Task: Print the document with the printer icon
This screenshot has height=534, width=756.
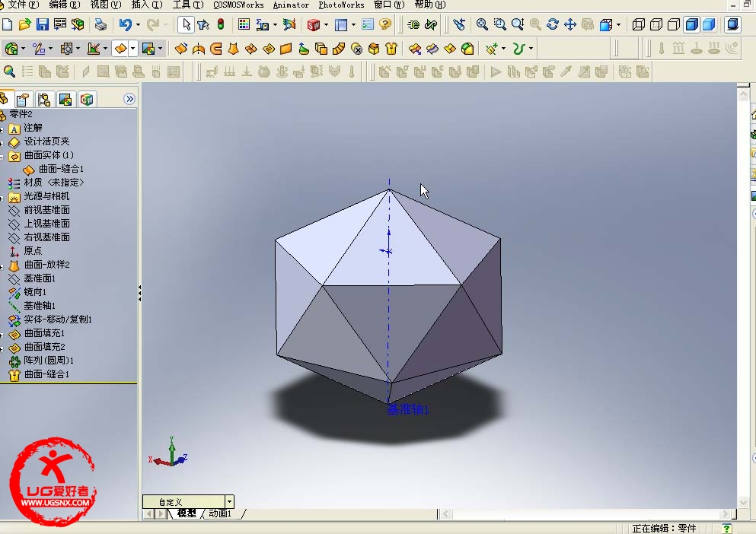Action: [x=100, y=24]
